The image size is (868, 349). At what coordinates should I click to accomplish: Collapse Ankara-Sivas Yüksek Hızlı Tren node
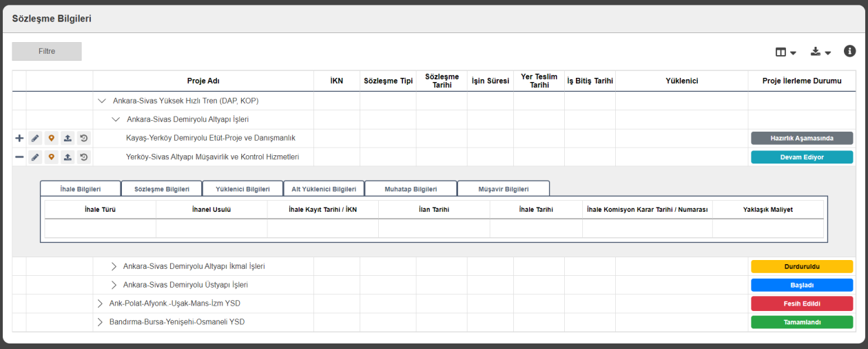(x=102, y=101)
